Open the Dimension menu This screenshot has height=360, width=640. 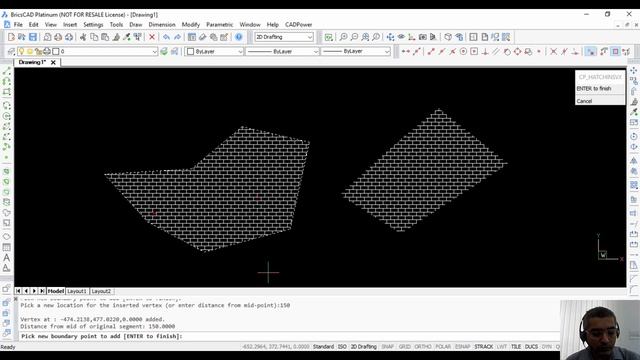click(162, 24)
